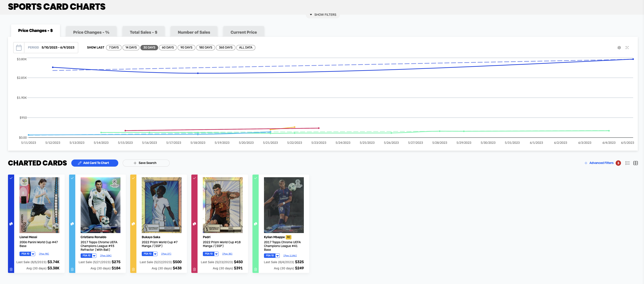The height and width of the screenshot is (284, 644).
Task: Copy the Kylian Mbappe card
Action: (256, 224)
